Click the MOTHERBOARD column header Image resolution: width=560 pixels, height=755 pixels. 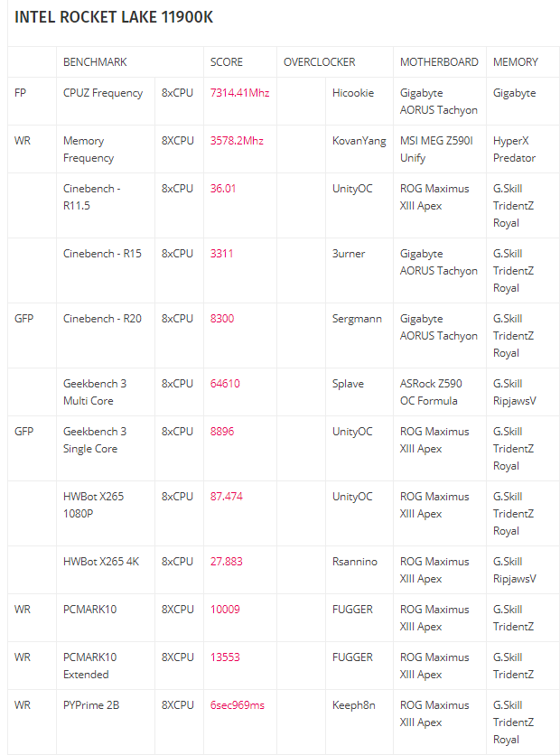pos(439,62)
